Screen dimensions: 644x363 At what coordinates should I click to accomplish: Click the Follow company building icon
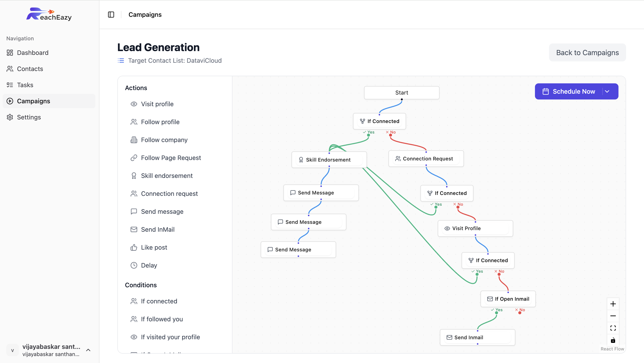pos(134,140)
